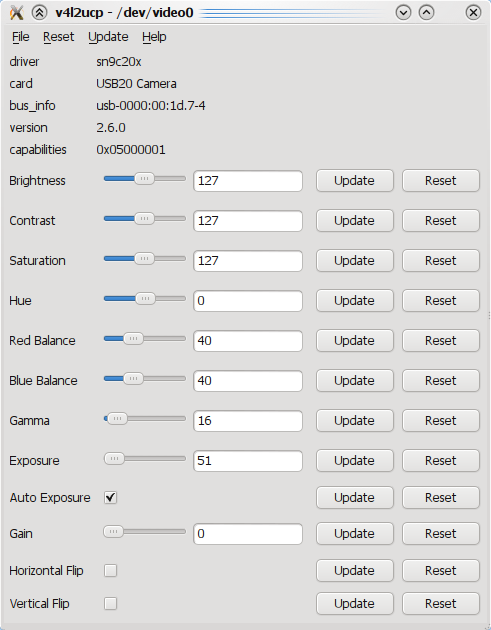This screenshot has width=491, height=630.
Task: Click the Saturation slider handle
Action: [145, 258]
